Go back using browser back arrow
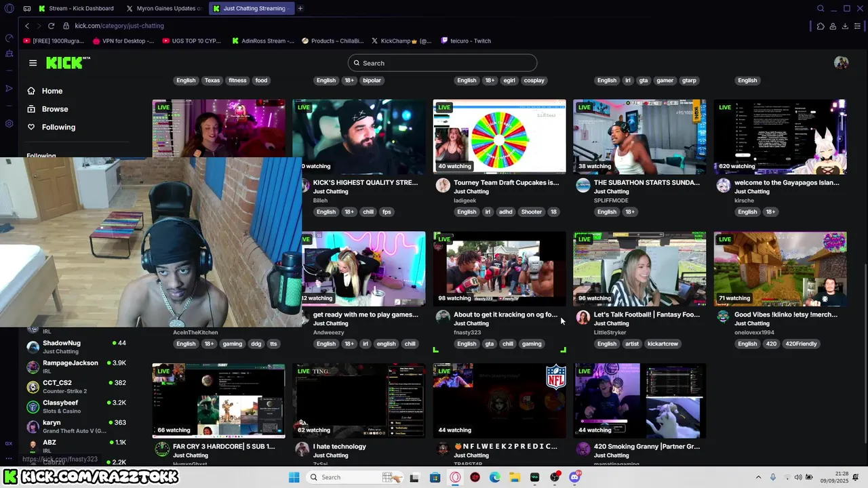 pos(27,26)
